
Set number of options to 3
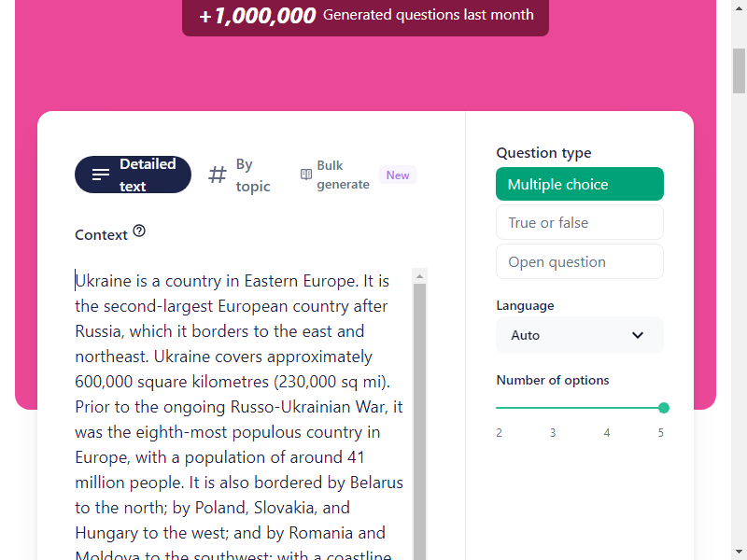(x=553, y=408)
